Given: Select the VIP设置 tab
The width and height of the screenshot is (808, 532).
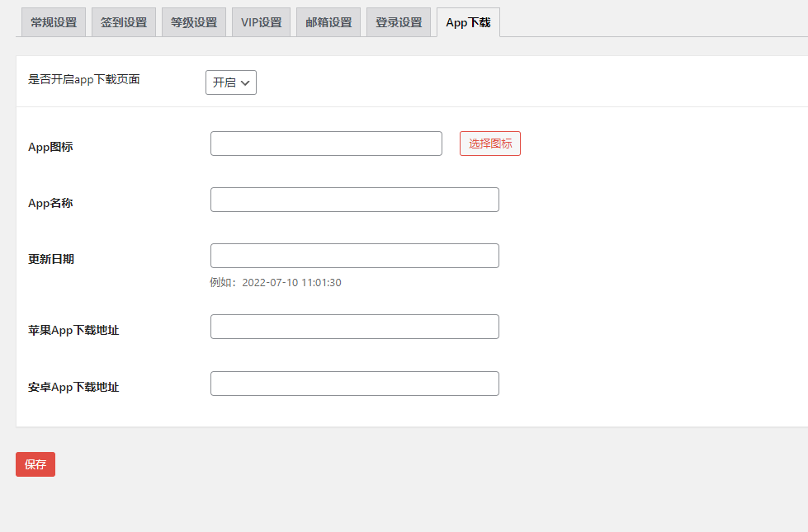Looking at the screenshot, I should click(261, 22).
